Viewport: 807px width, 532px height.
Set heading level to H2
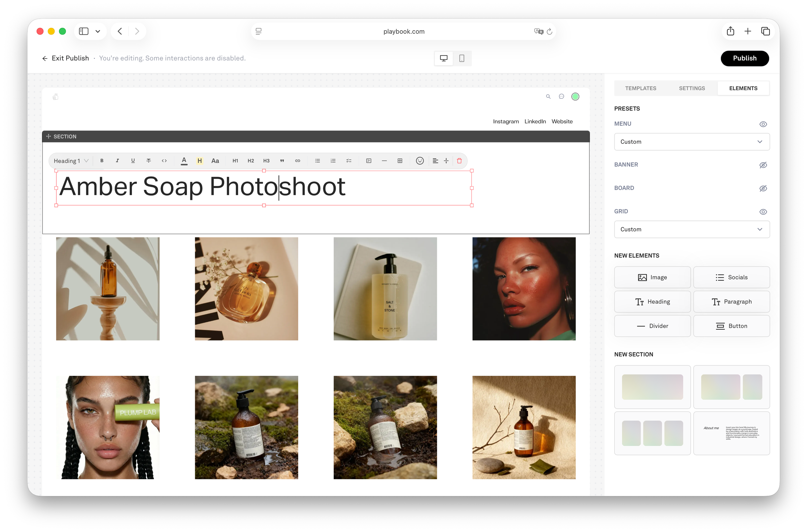click(251, 161)
